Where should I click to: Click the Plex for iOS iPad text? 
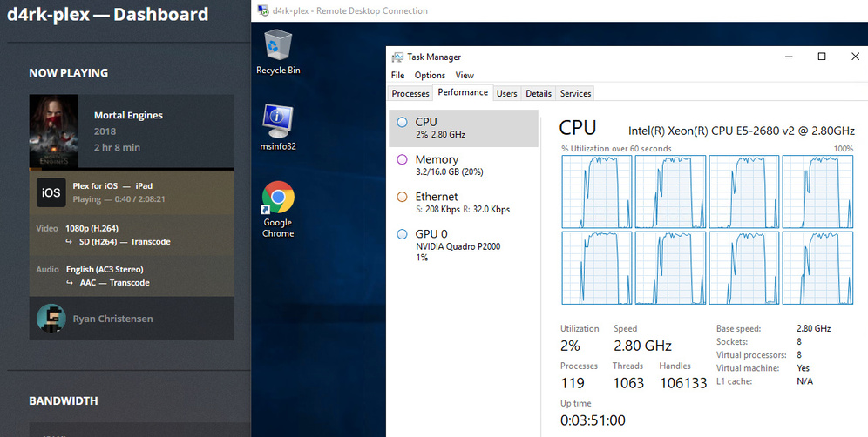tap(112, 186)
